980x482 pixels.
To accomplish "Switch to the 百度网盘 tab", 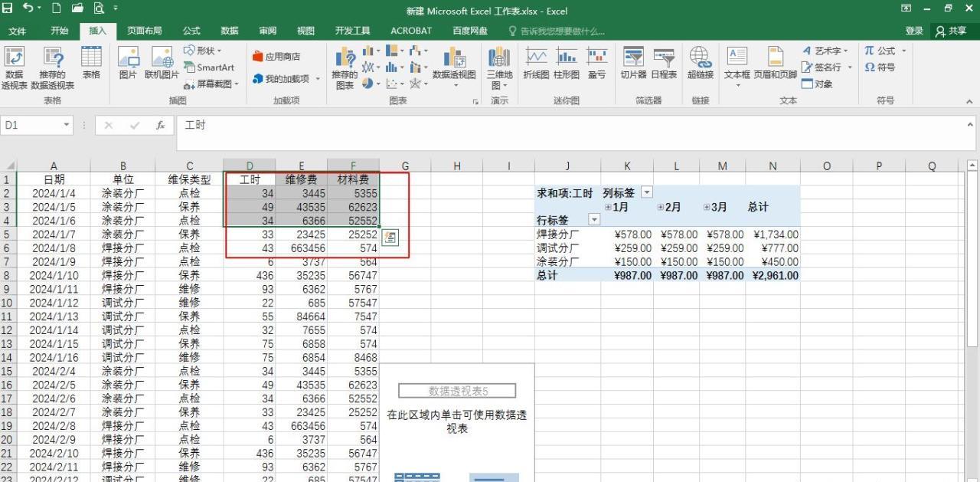I will coord(470,31).
